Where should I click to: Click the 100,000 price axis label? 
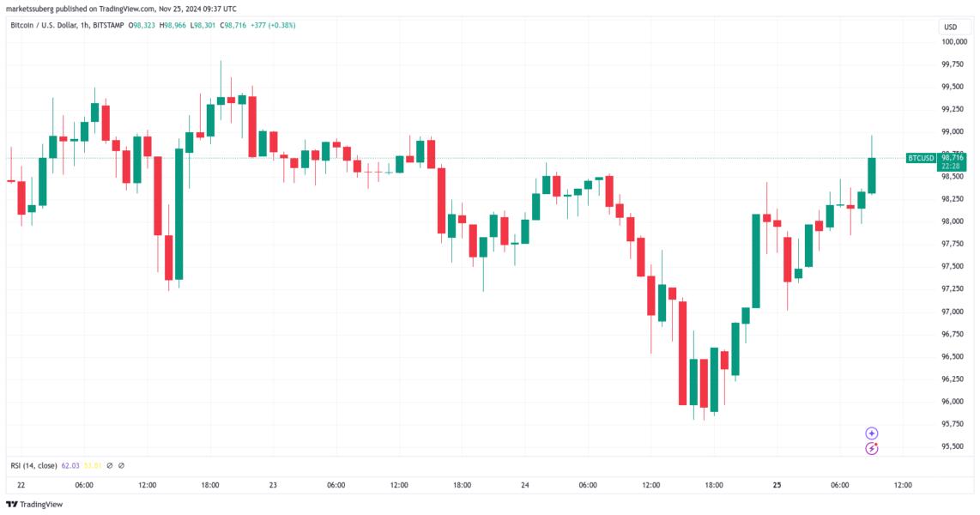[x=953, y=41]
